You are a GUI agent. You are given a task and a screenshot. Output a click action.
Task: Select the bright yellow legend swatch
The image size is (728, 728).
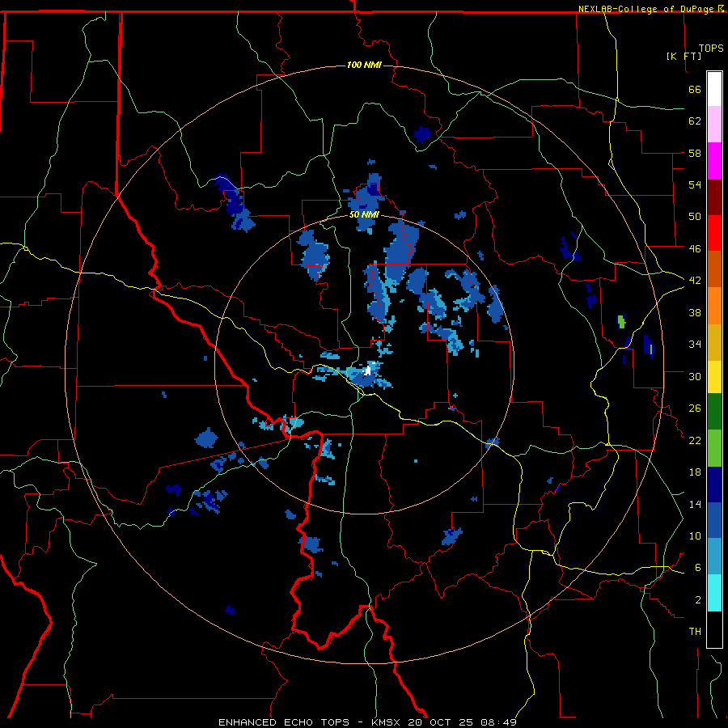tap(714, 377)
